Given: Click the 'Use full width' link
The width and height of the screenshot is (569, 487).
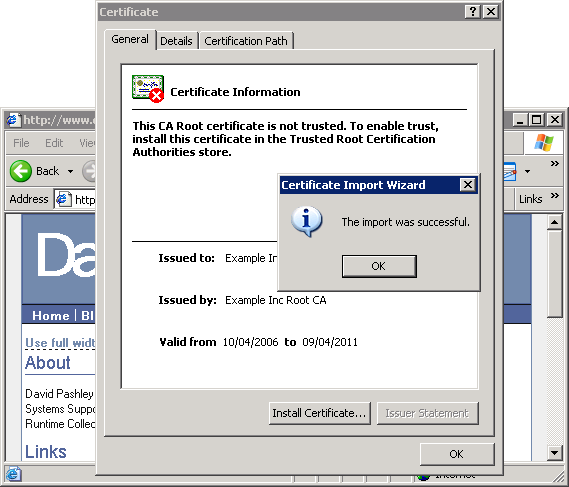Looking at the screenshot, I should tap(60, 343).
